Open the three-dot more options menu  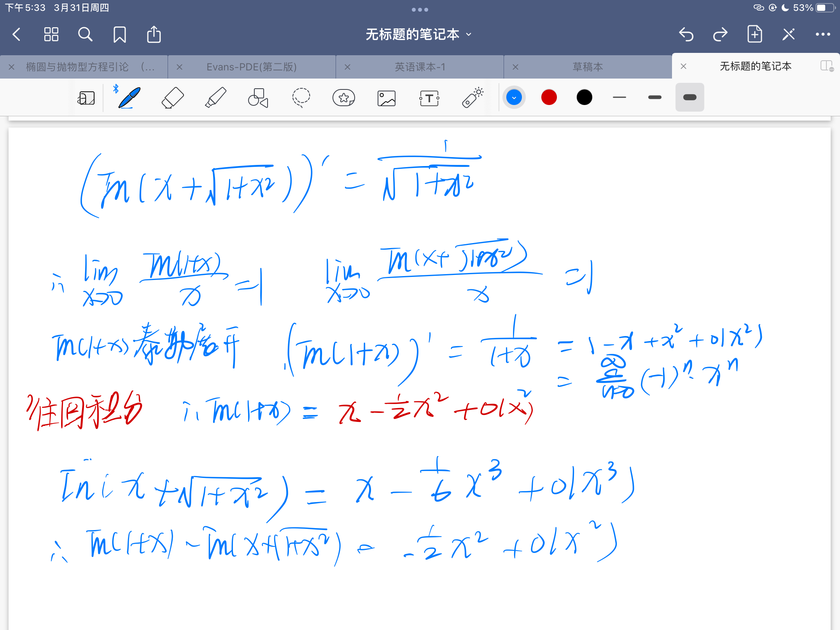822,35
